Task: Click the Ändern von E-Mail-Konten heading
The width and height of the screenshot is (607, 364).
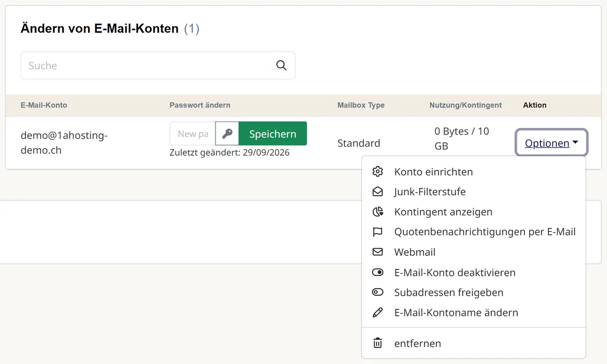Action: (100, 29)
